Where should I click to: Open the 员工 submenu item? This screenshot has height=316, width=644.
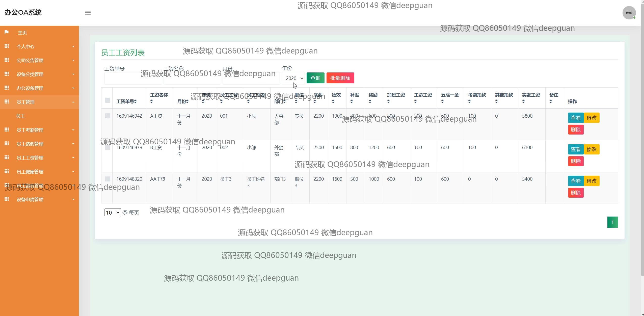click(x=20, y=116)
